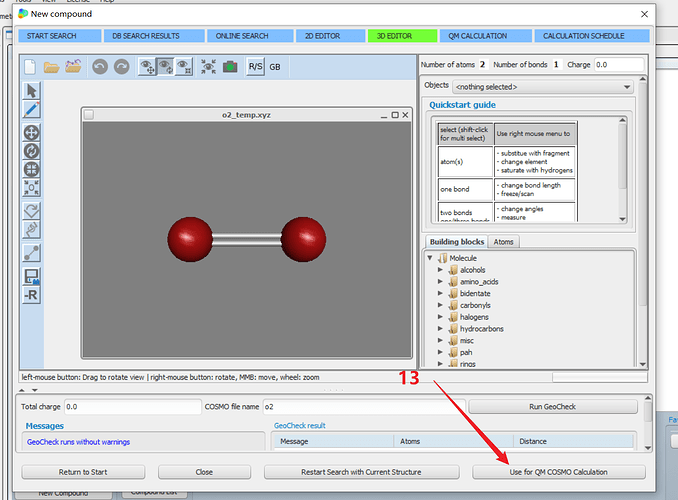Viewport: 678px width, 500px height.
Task: Click the rotate plane arrow icon
Action: coord(32,211)
